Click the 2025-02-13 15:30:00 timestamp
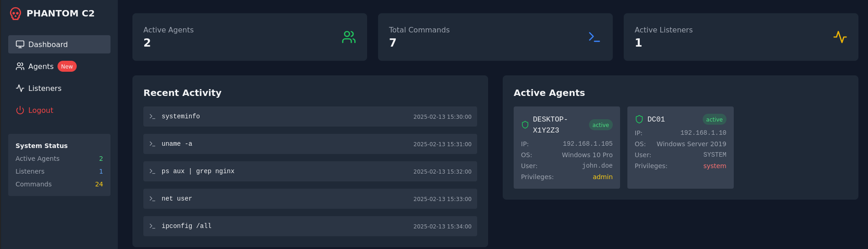Image resolution: width=868 pixels, height=249 pixels. click(442, 117)
